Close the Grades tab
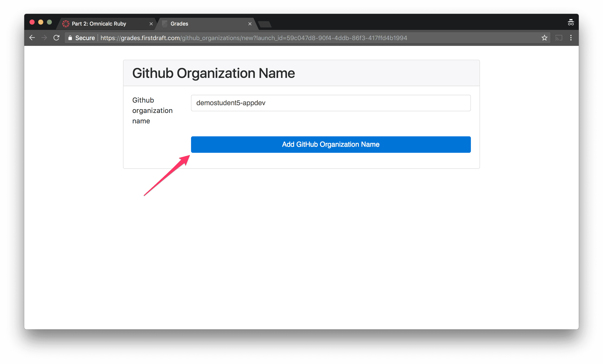Image resolution: width=603 pixels, height=364 pixels. (x=250, y=24)
